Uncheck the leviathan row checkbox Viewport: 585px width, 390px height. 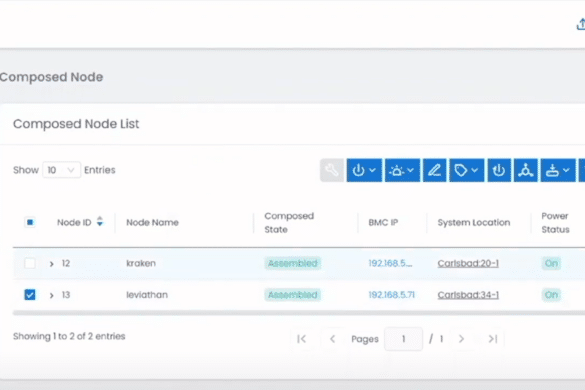click(x=30, y=295)
